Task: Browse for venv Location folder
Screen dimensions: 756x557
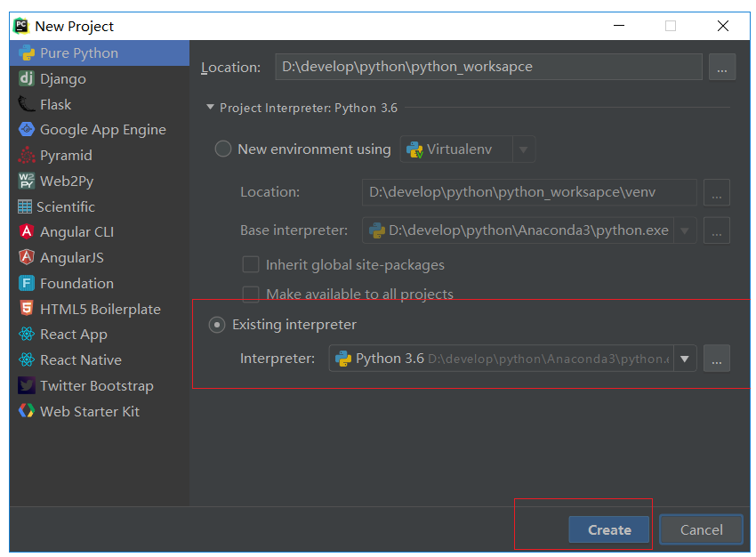Action: [717, 192]
